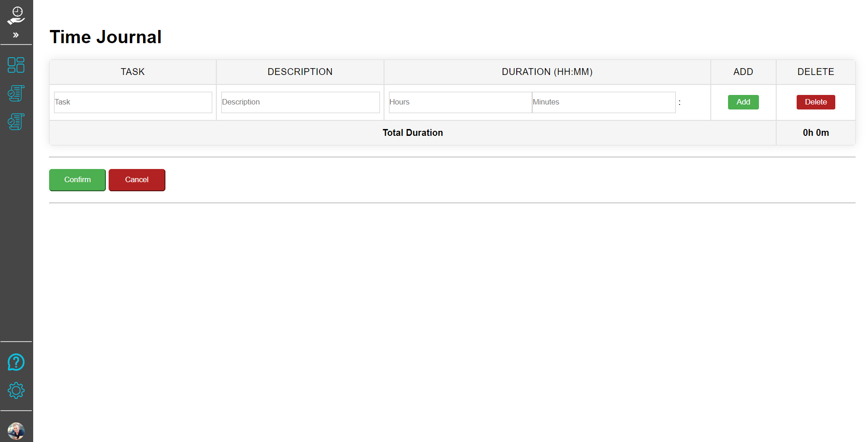Viewport: 868px width, 442px height.
Task: Open the help question mark icon
Action: (16, 362)
